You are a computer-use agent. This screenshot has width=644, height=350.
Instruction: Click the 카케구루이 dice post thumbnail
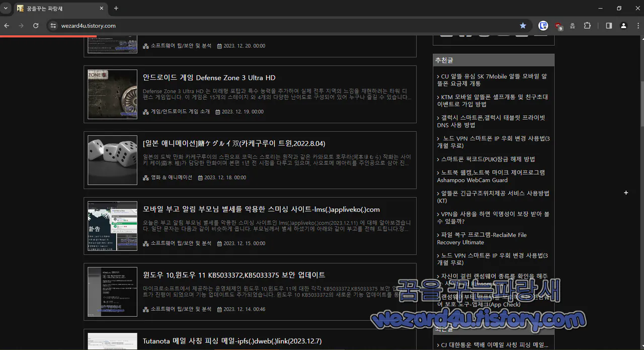coord(112,160)
